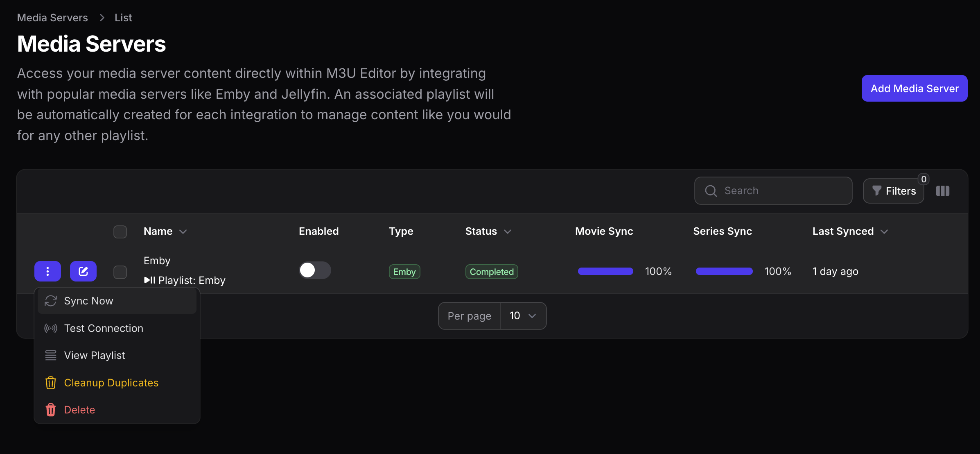Screen dimensions: 980x454
Task: Click the column visibility icon beside Filters
Action: (943, 191)
